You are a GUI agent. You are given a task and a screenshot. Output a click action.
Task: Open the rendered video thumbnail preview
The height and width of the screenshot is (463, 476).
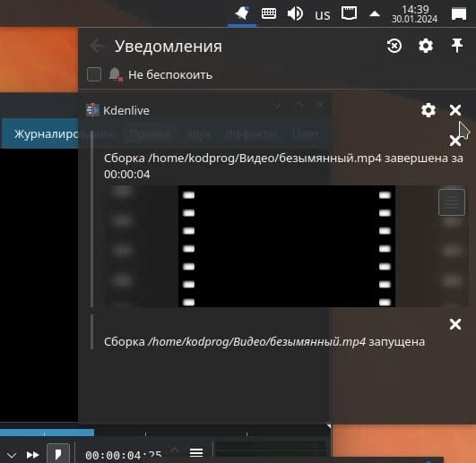point(286,246)
